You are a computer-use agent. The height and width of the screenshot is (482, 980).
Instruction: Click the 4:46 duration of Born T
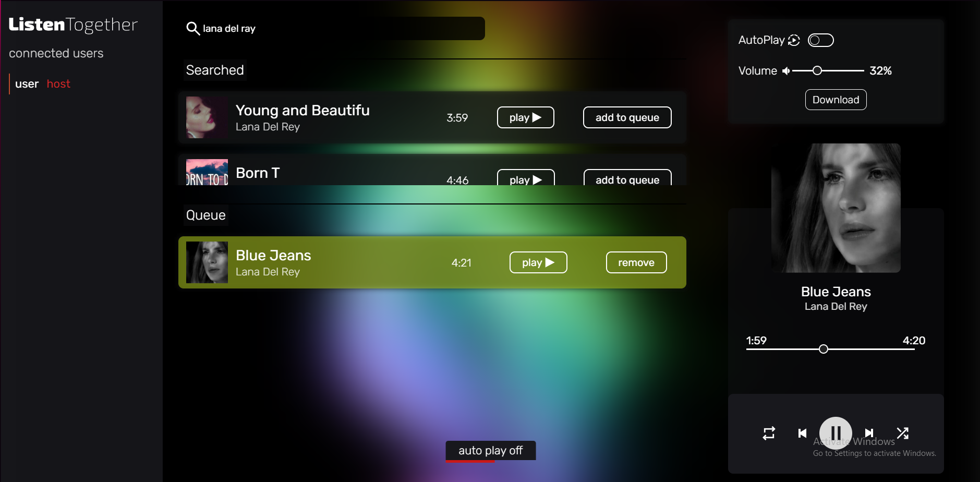(457, 180)
